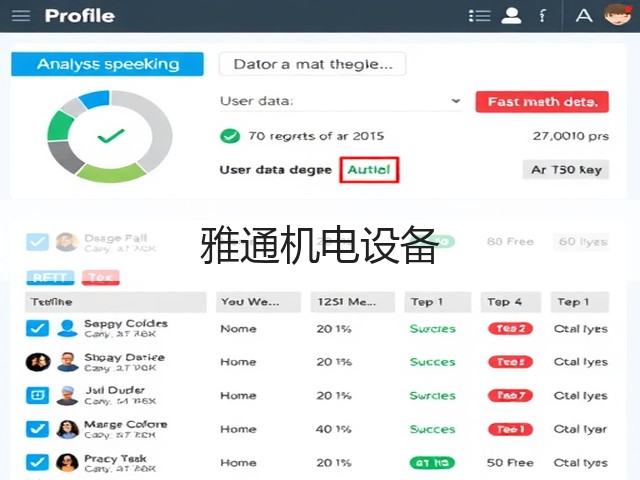Click the red badge in Sbpay Datiee row
This screenshot has width=640, height=480.
click(510, 362)
